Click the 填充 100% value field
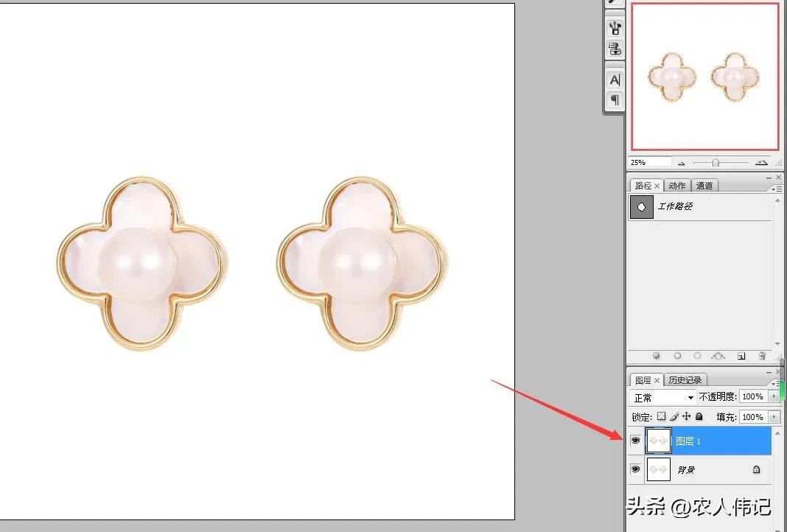787x532 pixels. pos(754,417)
